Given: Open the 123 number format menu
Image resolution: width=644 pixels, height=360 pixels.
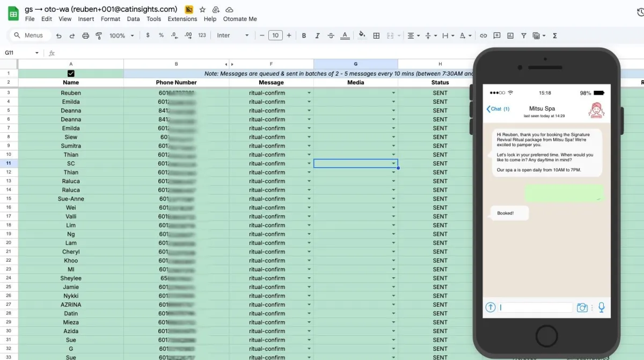Looking at the screenshot, I should 202,35.
